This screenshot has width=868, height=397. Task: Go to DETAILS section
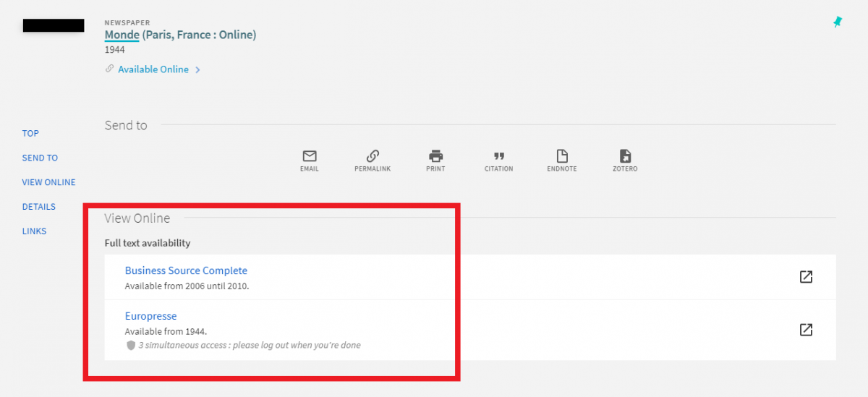39,207
